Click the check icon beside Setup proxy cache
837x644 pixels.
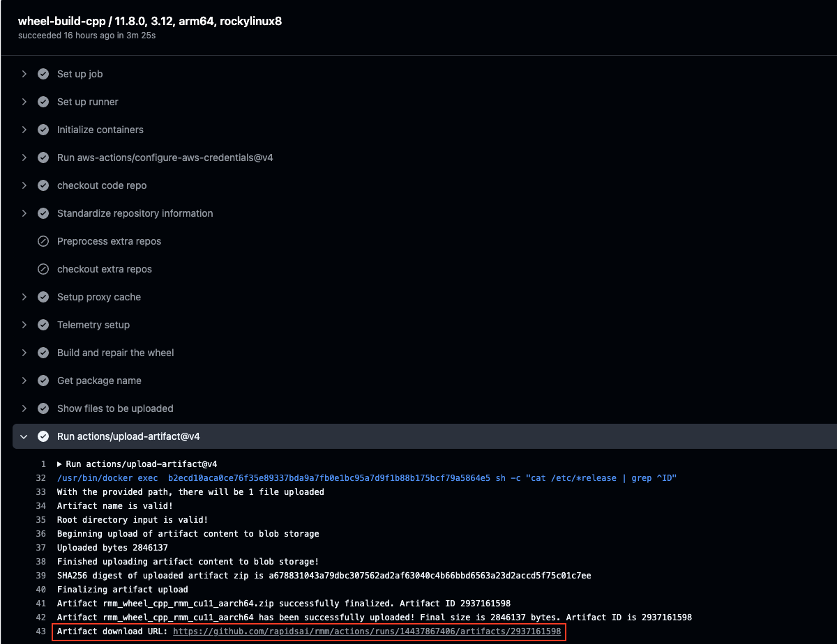coord(43,297)
